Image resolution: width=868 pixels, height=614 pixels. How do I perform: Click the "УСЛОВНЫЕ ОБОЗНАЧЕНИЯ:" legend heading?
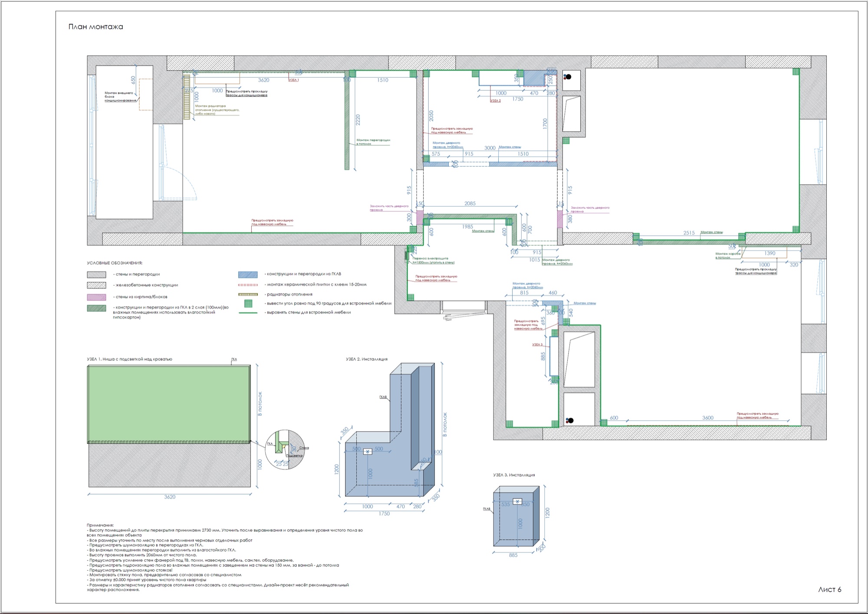(115, 263)
